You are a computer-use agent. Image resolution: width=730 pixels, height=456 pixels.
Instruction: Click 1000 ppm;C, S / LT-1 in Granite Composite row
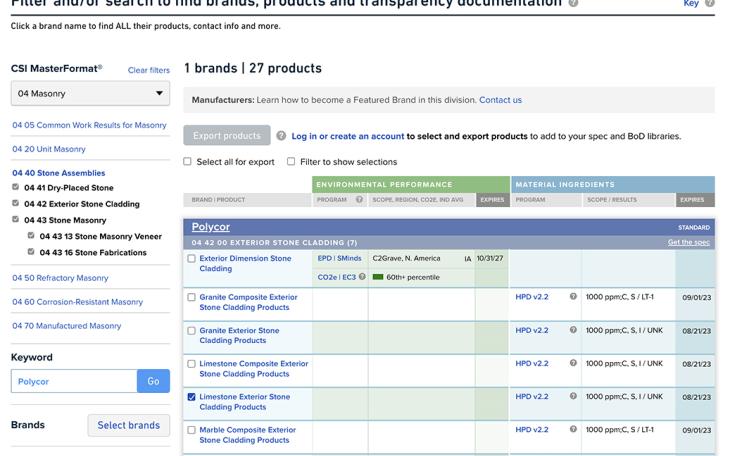tap(620, 297)
